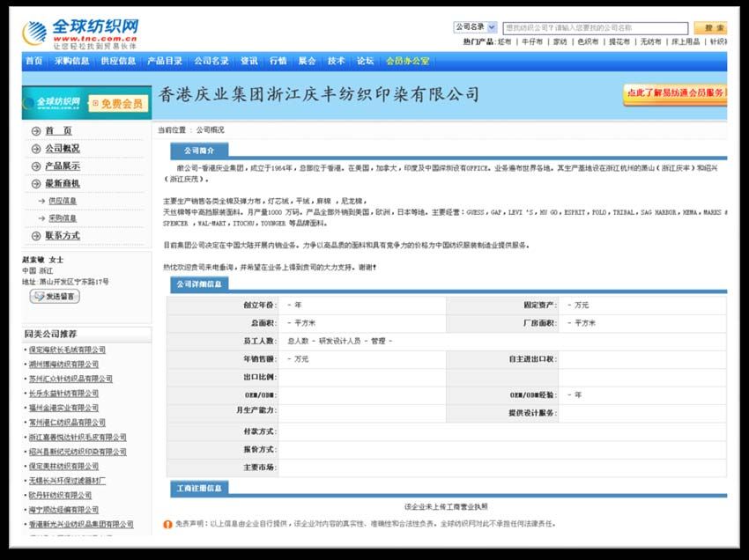The width and height of the screenshot is (749, 560).
Task: Open the 常州港仁纺织品有限公司 company link
Action: point(67,423)
